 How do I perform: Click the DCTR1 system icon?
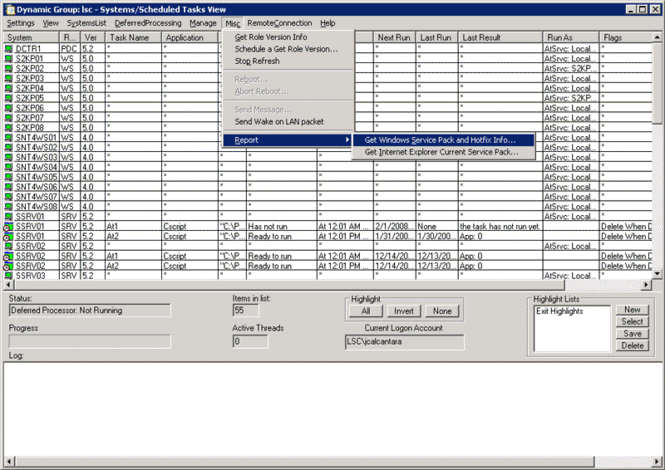point(8,49)
